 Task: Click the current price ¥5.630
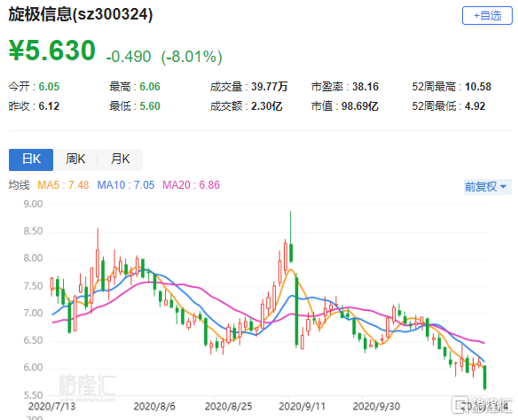click(x=52, y=51)
